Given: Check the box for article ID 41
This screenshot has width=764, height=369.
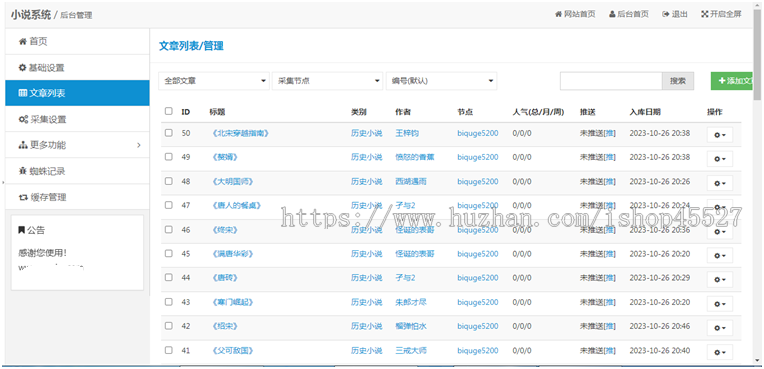Looking at the screenshot, I should click(x=169, y=350).
